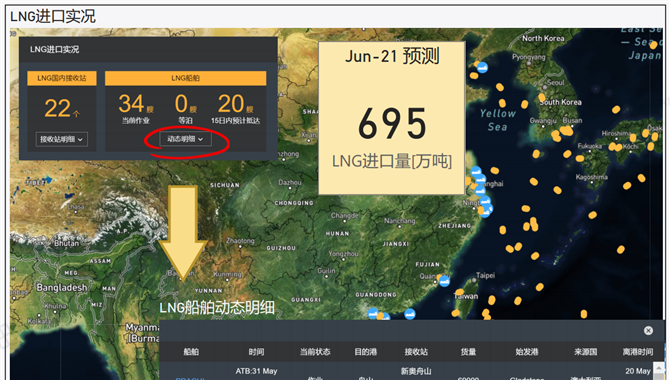Sort by the 船舶 column header

point(191,352)
